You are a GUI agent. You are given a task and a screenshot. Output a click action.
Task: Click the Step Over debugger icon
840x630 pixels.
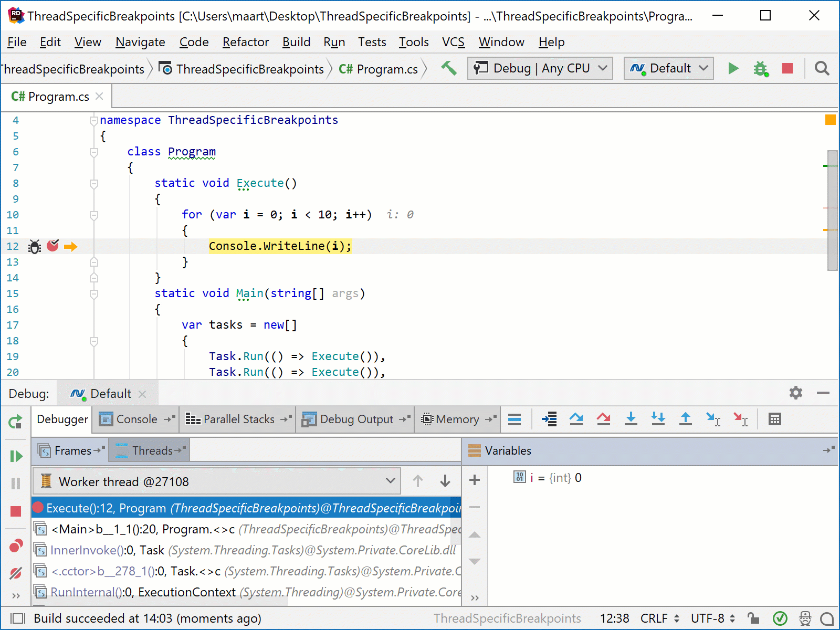pyautogui.click(x=576, y=419)
